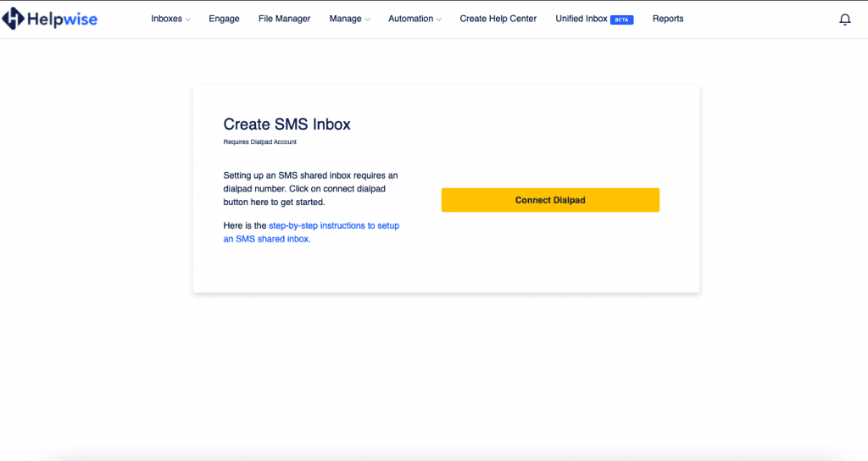Viewport: 868px width, 461px height.
Task: Open the step-by-step instructions link
Action: click(x=333, y=226)
